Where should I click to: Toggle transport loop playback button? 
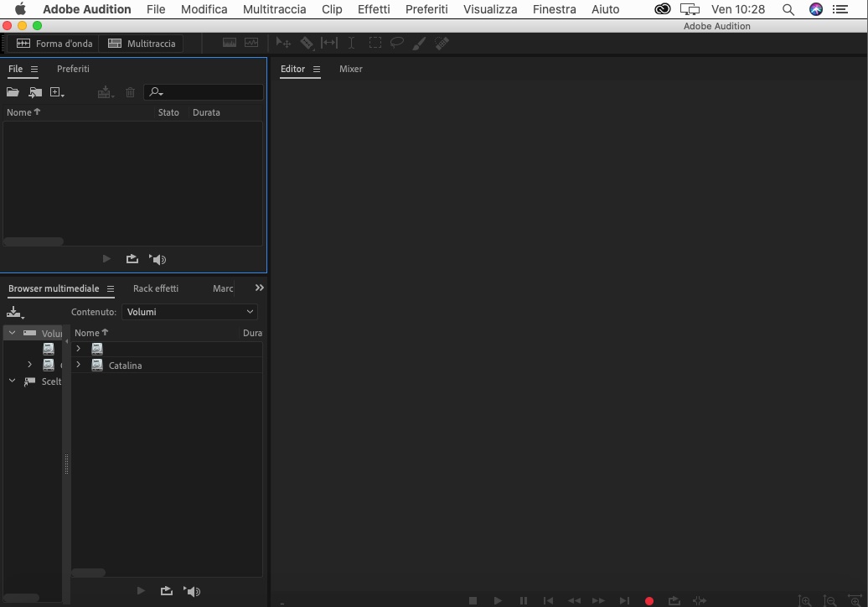[674, 600]
